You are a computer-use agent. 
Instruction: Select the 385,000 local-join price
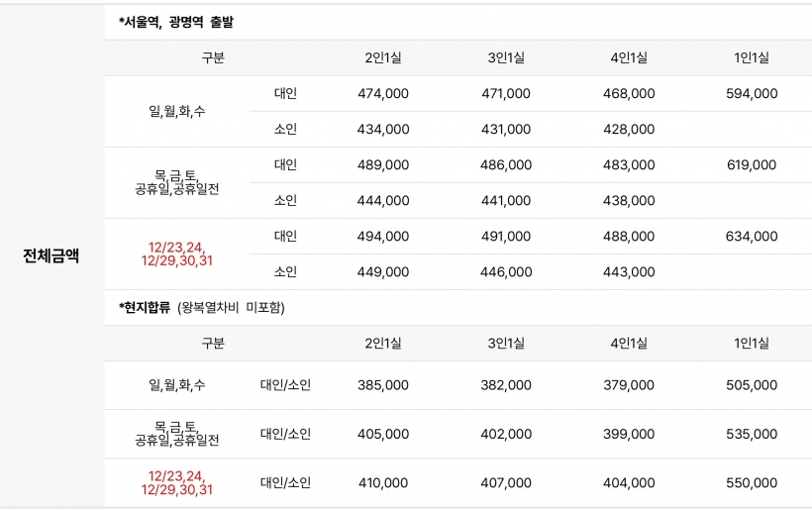point(383,385)
